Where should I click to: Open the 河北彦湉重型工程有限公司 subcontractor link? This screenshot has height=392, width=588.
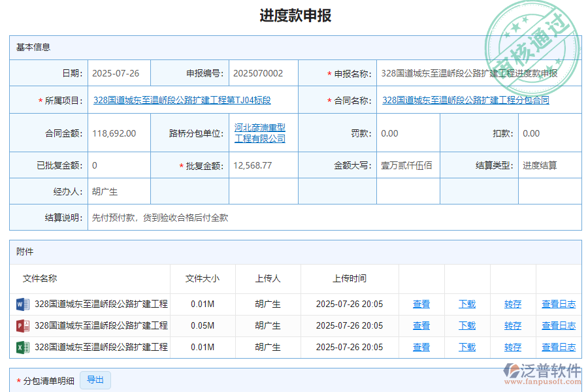(x=259, y=133)
